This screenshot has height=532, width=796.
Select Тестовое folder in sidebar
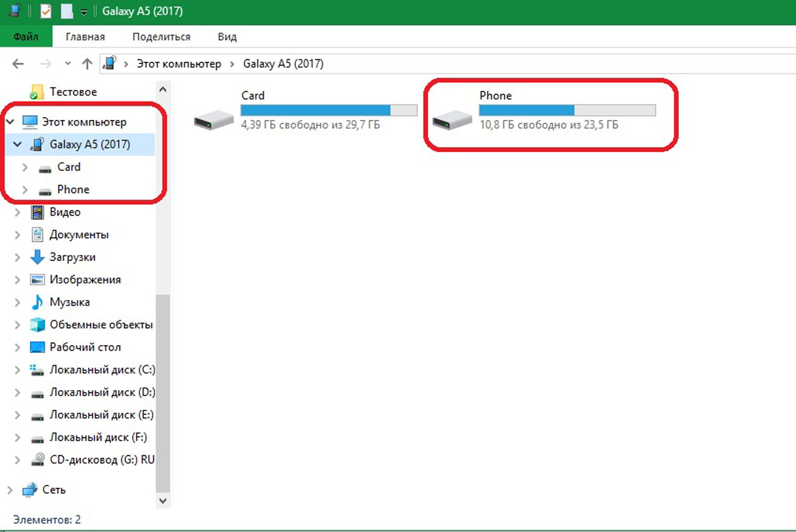pos(73,92)
